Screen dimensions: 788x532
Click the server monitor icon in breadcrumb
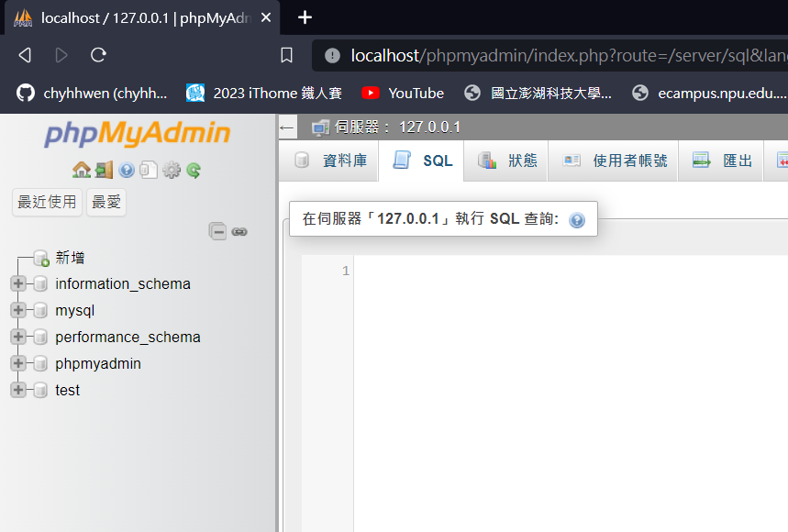(320, 127)
